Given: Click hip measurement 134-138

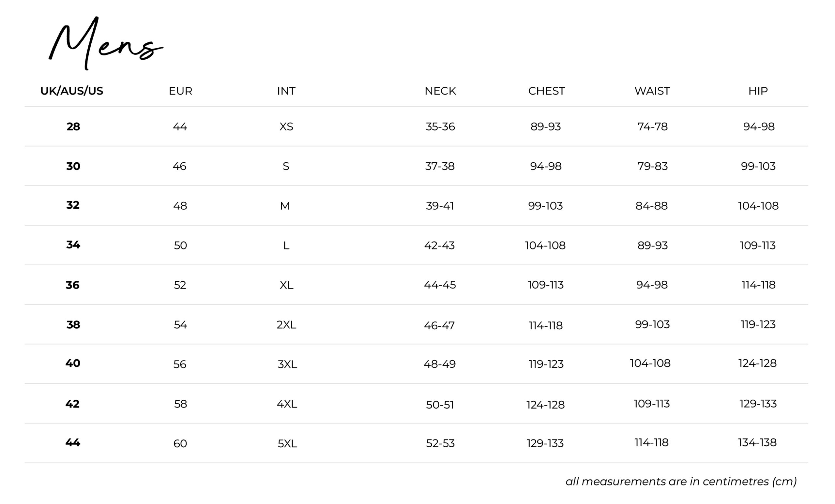Looking at the screenshot, I should tap(757, 442).
